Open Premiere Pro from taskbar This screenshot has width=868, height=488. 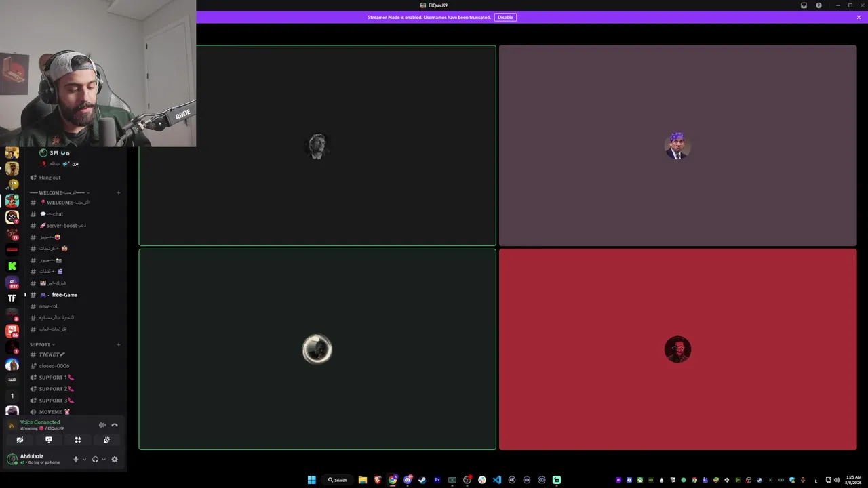click(437, 480)
